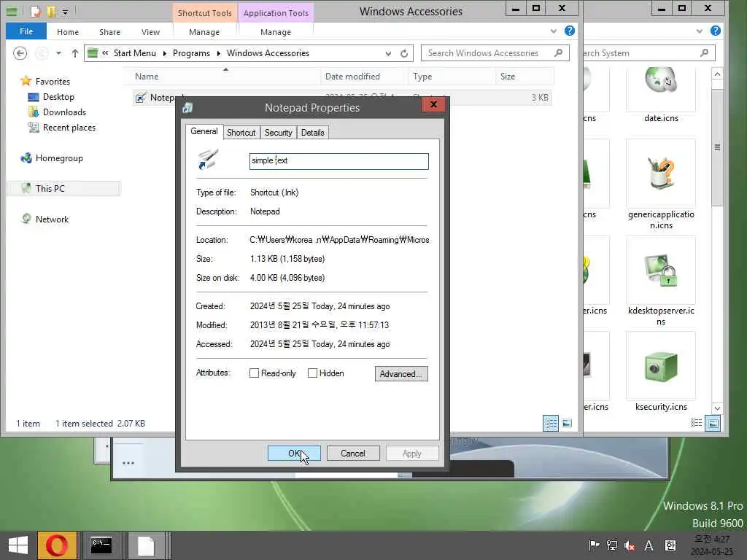Click the shortcut name text field
Image resolution: width=747 pixels, height=560 pixels.
pos(338,161)
